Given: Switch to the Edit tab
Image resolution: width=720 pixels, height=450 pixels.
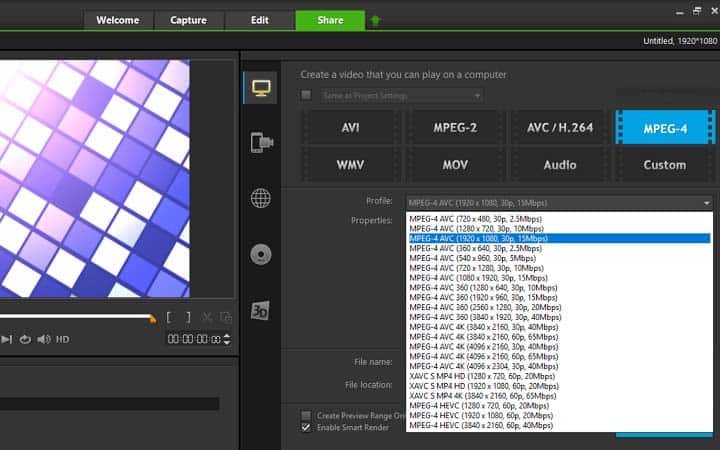Looking at the screenshot, I should coord(259,20).
